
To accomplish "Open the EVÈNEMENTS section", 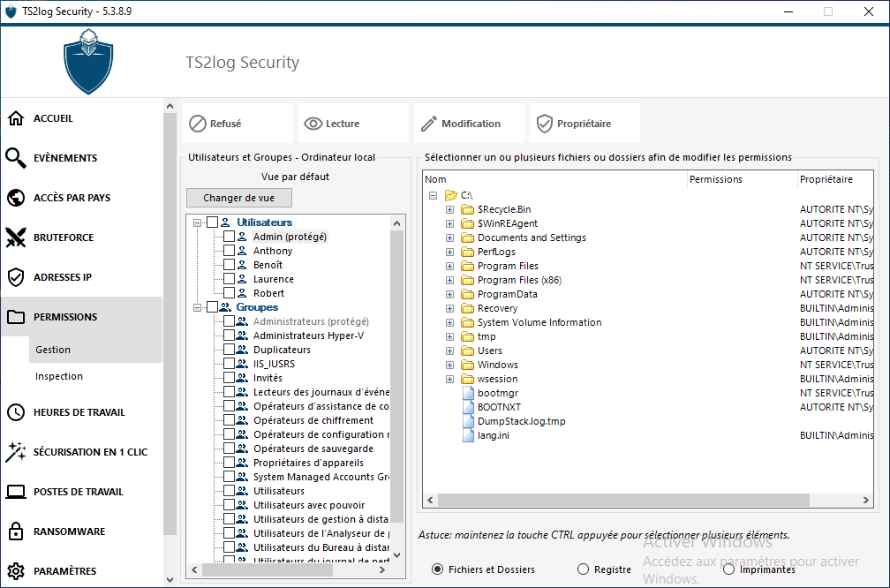I will (x=82, y=158).
